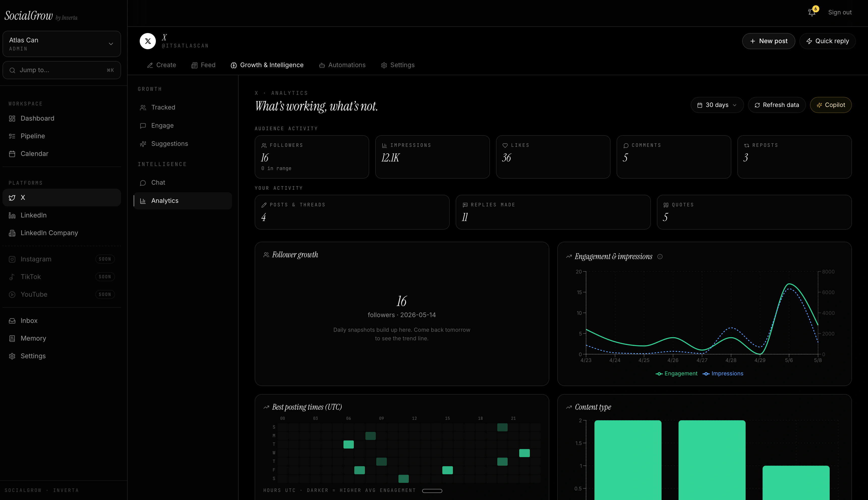
Task: Click the Followers card people icon
Action: (264, 146)
